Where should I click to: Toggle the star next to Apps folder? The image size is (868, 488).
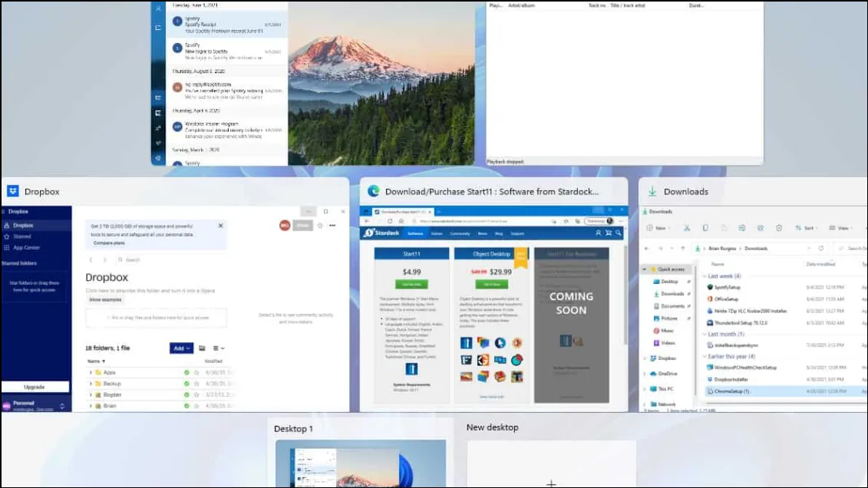coord(196,373)
